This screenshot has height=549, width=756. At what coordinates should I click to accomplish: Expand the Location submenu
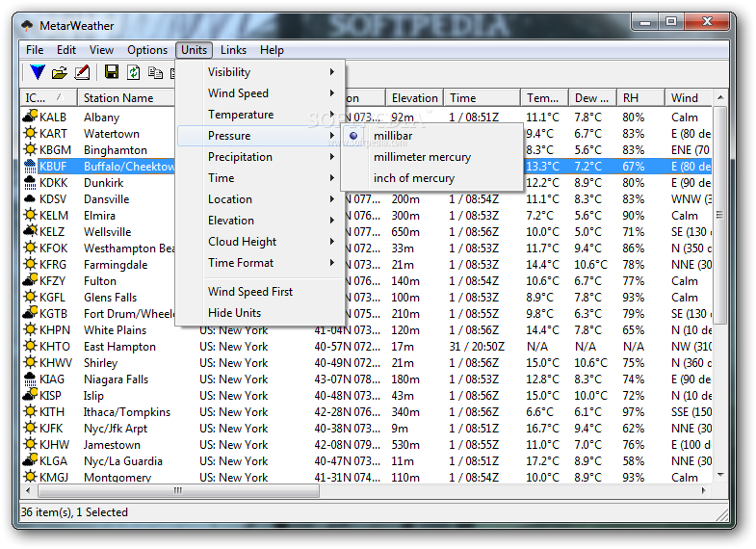tap(260, 199)
